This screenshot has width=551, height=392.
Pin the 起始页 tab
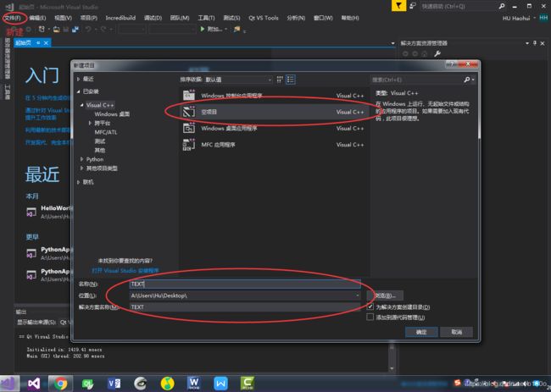tap(38, 43)
